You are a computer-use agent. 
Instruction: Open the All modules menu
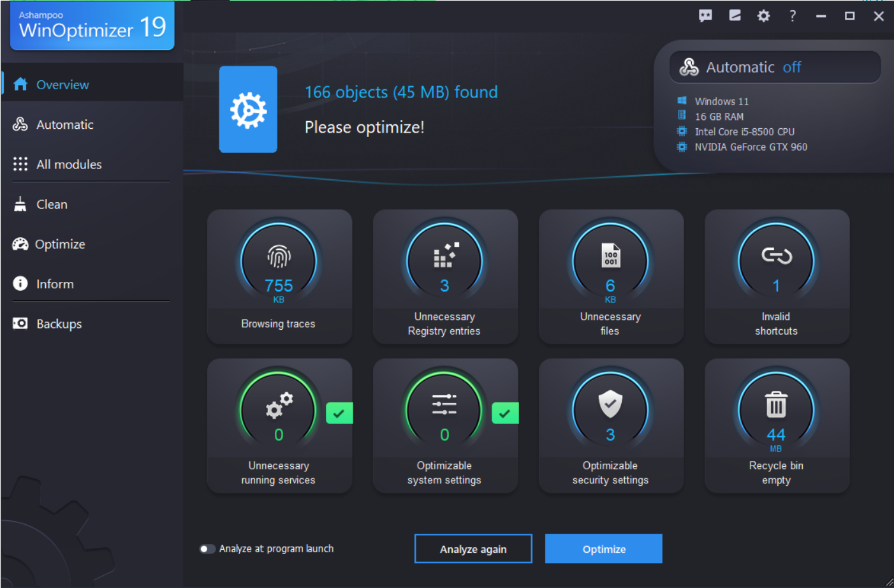69,165
